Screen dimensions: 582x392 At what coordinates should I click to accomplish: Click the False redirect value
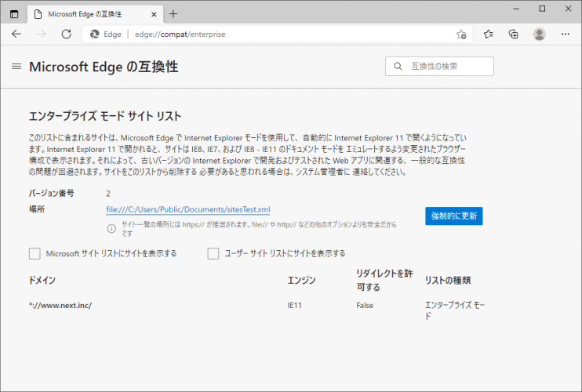point(365,305)
